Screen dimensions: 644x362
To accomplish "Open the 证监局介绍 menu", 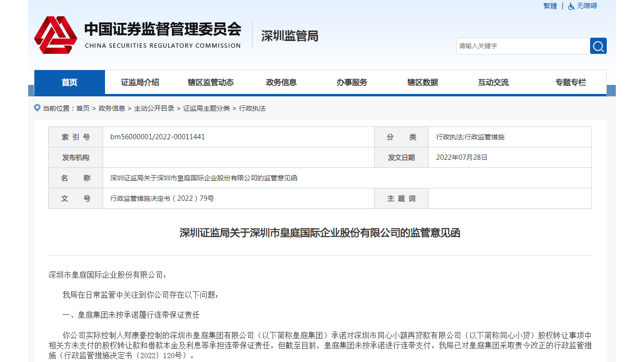I will pyautogui.click(x=140, y=83).
